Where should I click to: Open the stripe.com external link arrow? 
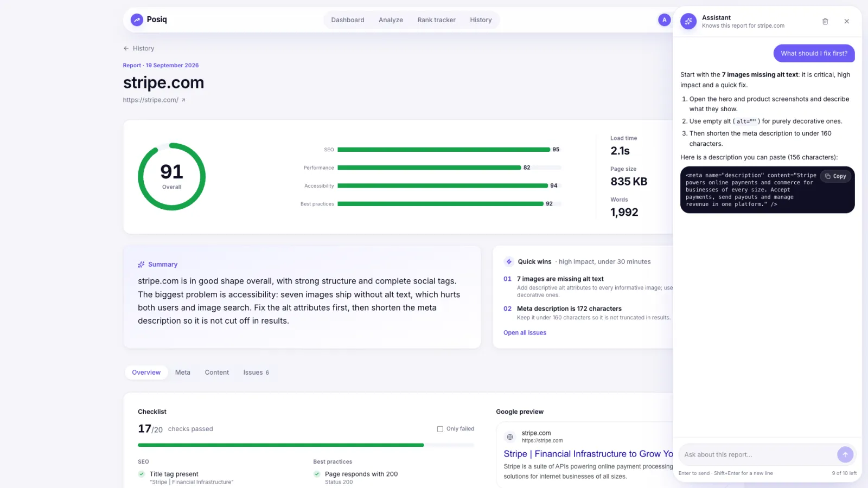(183, 100)
